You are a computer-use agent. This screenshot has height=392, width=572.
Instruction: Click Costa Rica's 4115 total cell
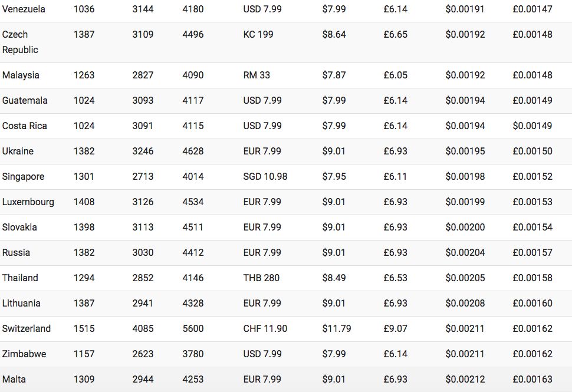coord(193,126)
